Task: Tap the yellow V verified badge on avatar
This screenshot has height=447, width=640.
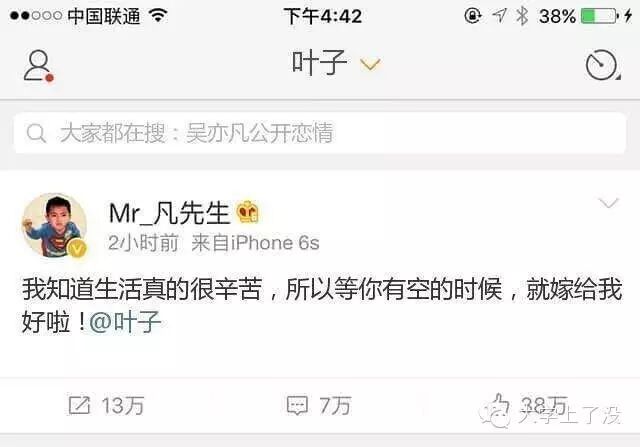Action: coord(77,248)
